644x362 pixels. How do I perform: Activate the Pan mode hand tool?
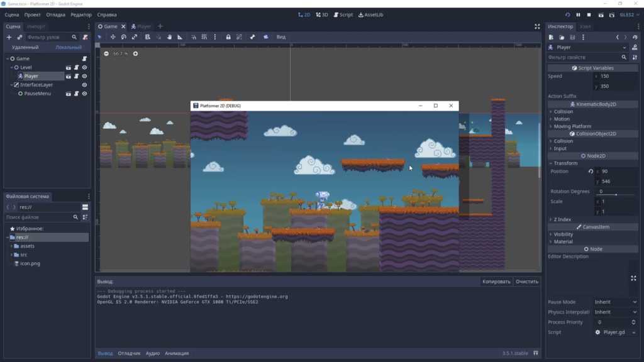pyautogui.click(x=169, y=37)
